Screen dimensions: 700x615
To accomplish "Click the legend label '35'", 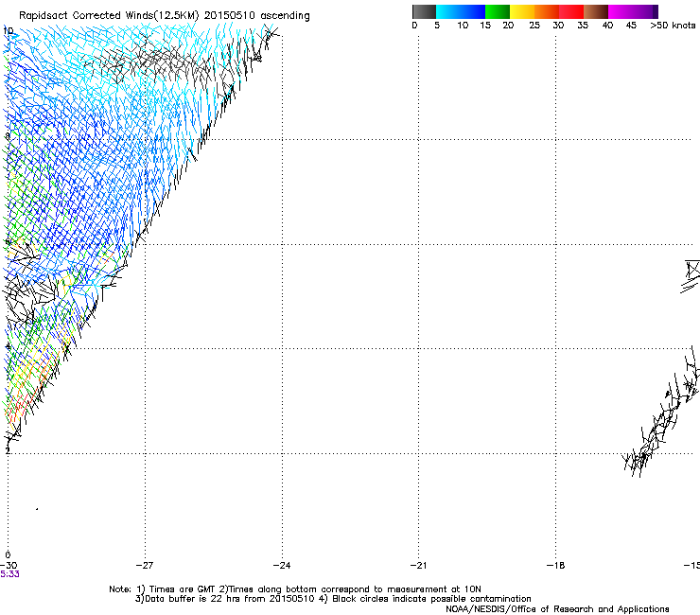I will tap(583, 26).
